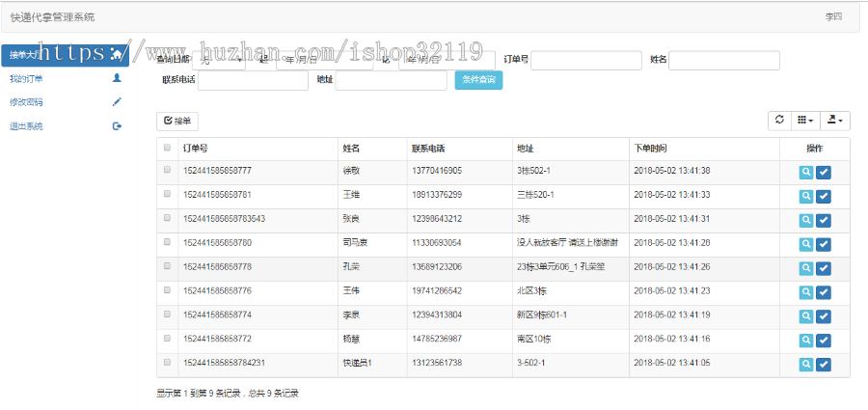Check the row for order 152441585858777
The width and height of the screenshot is (868, 410).
tap(167, 171)
